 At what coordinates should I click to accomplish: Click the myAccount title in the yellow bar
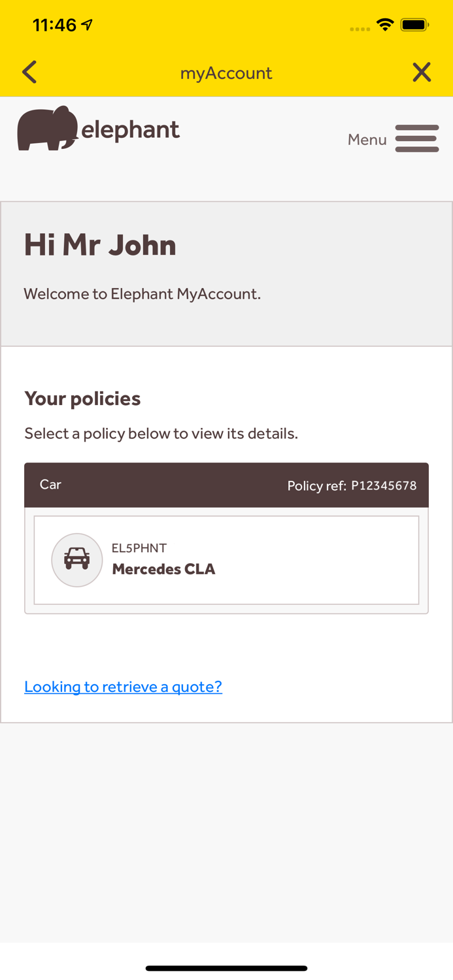coord(227,73)
